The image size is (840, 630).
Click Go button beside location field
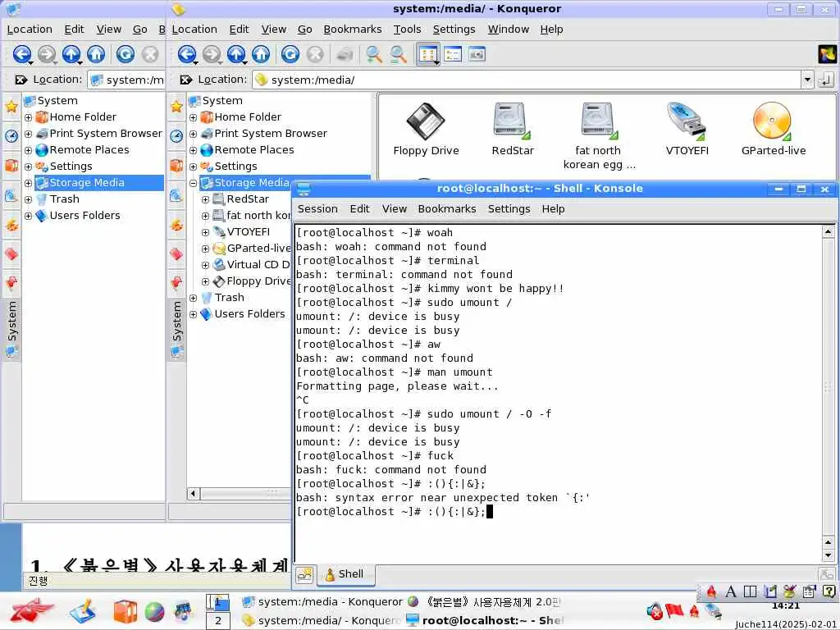point(825,80)
